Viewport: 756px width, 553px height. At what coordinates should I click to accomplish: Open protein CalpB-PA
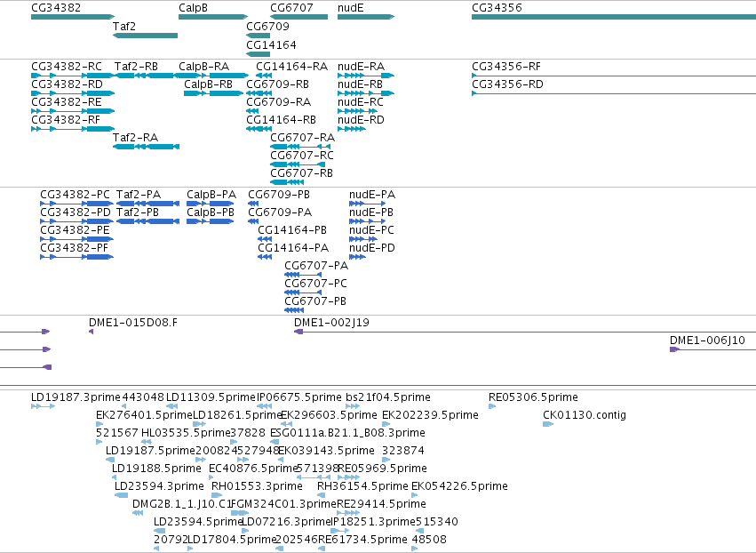[211, 195]
